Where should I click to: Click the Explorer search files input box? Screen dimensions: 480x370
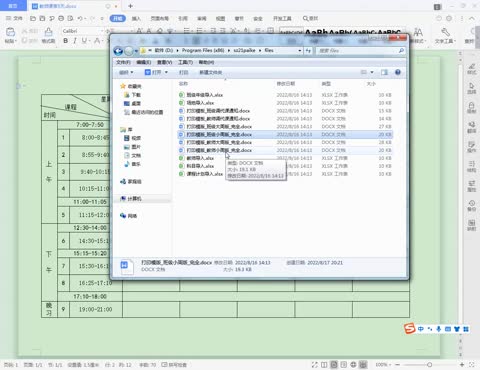[x=358, y=51]
